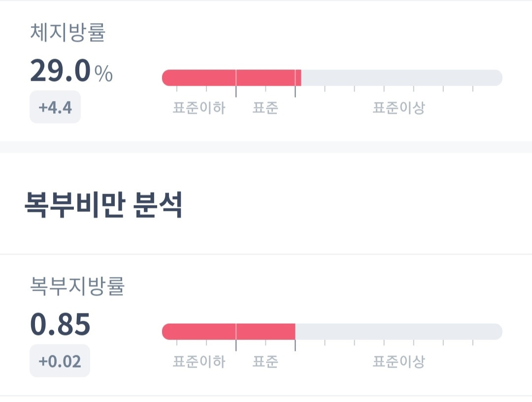Tap 표준이하 label under 체지방률 bar
The image size is (532, 402).
199,108
